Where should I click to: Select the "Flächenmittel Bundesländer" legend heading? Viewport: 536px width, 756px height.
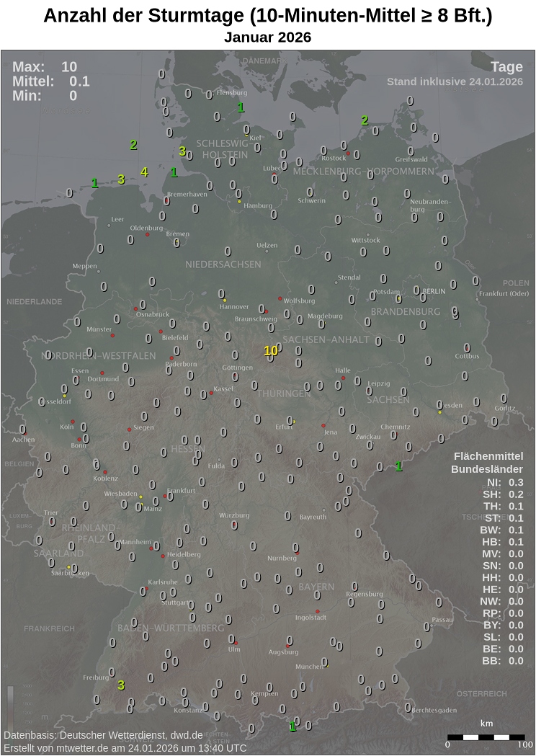[x=487, y=463]
